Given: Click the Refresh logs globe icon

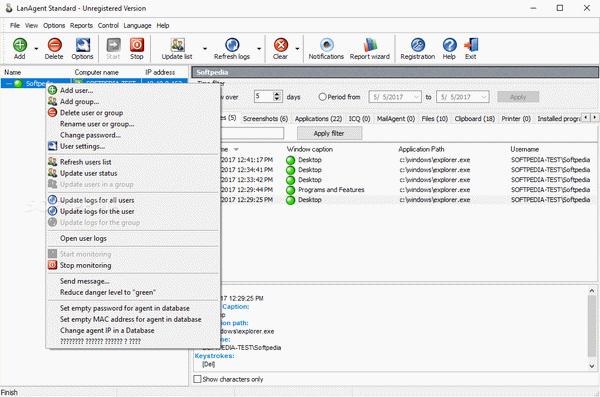Looking at the screenshot, I should click(232, 45).
